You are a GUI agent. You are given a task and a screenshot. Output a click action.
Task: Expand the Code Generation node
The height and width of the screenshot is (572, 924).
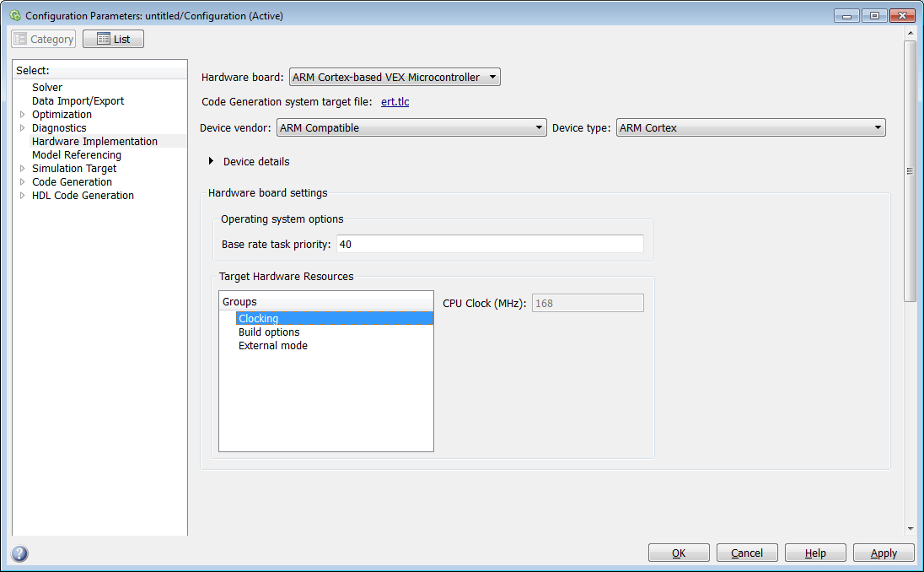(x=23, y=181)
